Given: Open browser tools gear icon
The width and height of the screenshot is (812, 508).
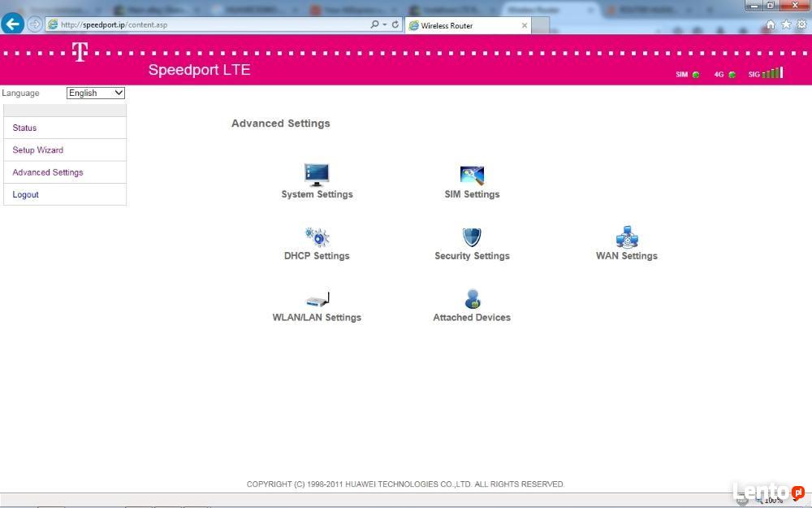Looking at the screenshot, I should coord(801,24).
